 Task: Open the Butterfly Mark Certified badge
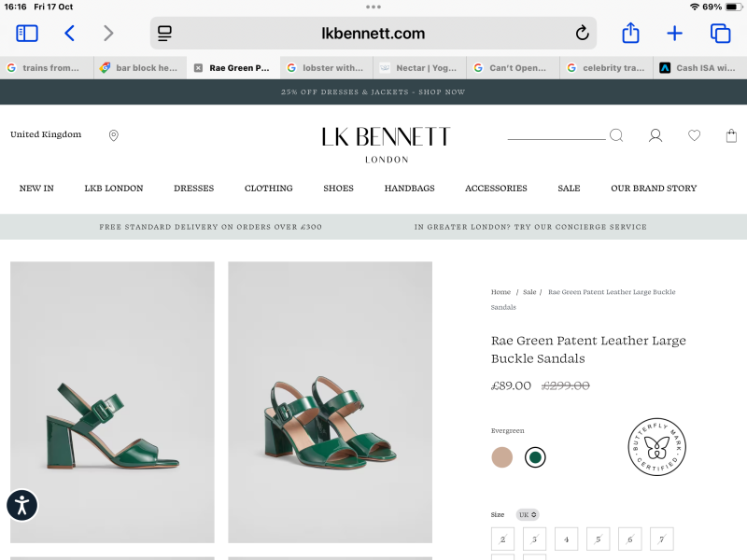pyautogui.click(x=657, y=447)
